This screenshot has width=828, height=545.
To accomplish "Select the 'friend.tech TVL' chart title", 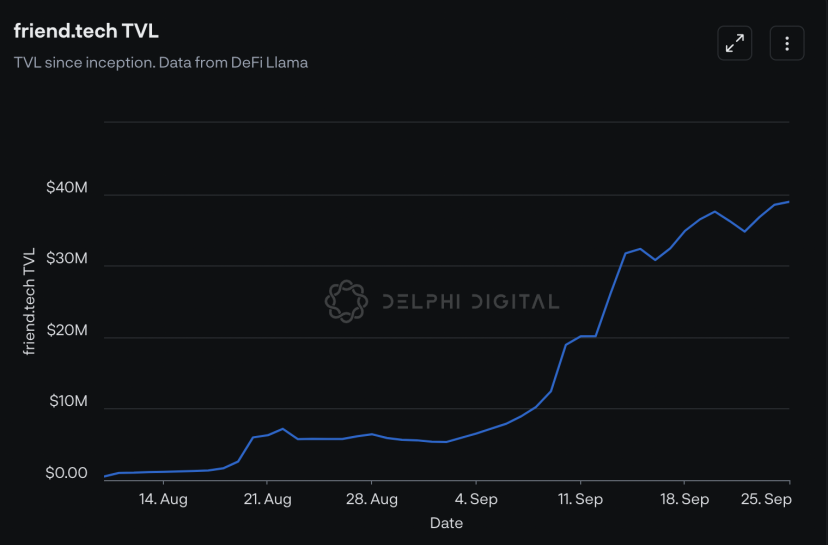I will (x=86, y=31).
